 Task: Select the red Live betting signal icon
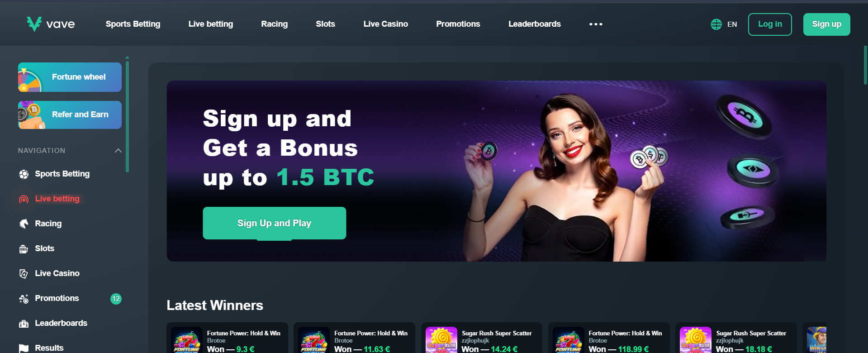pyautogui.click(x=24, y=199)
